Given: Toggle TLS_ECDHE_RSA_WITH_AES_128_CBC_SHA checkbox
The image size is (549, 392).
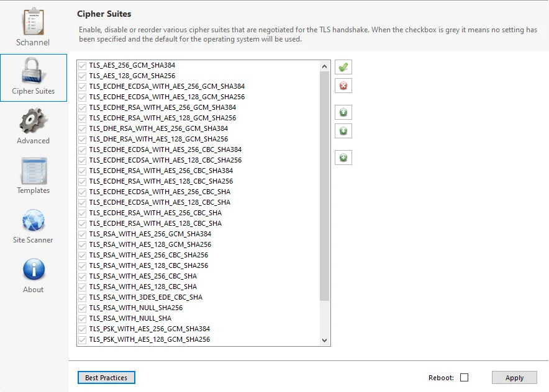Looking at the screenshot, I should (x=82, y=223).
